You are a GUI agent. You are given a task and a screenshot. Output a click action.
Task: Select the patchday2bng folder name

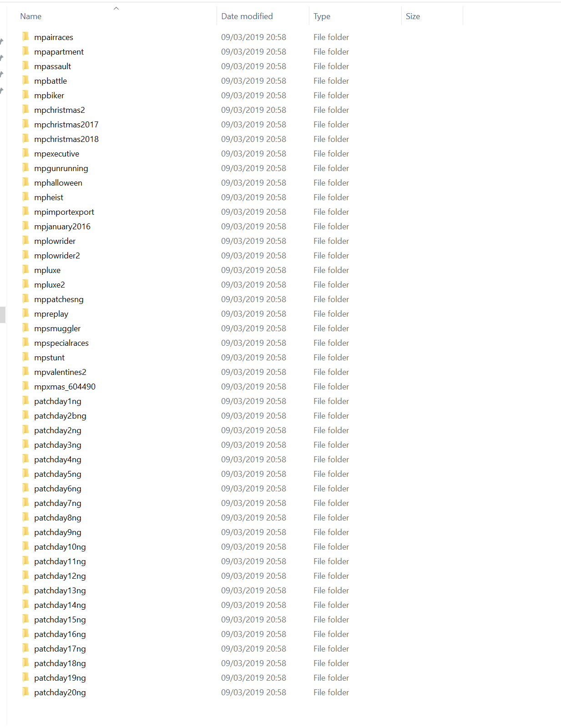[60, 416]
